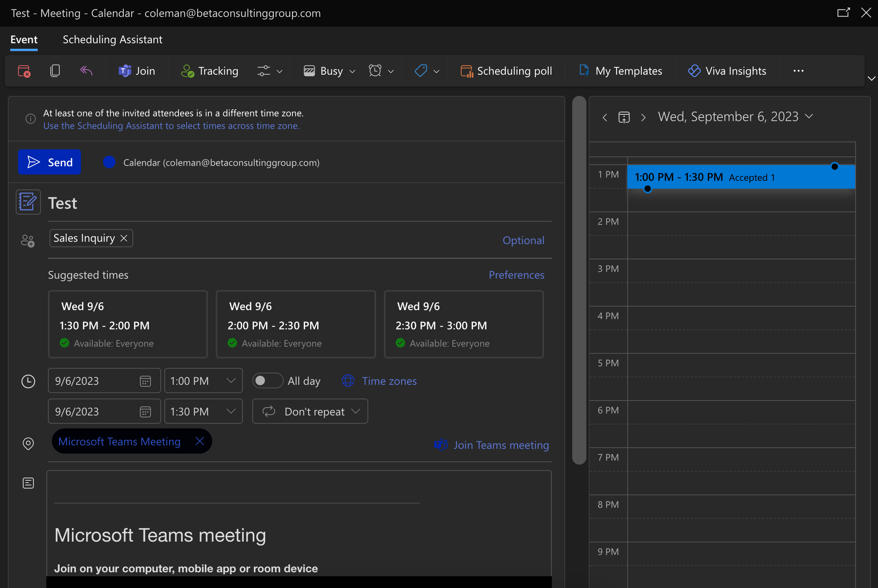878x588 pixels.
Task: Join the meeting via Teams button
Action: click(x=137, y=71)
